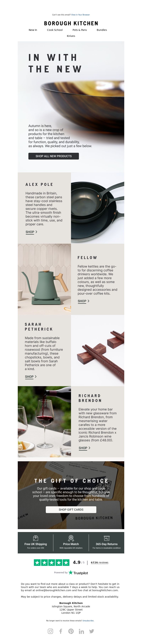Open the Instagram icon in footer
This screenshot has height=644, width=142.
point(50,631)
